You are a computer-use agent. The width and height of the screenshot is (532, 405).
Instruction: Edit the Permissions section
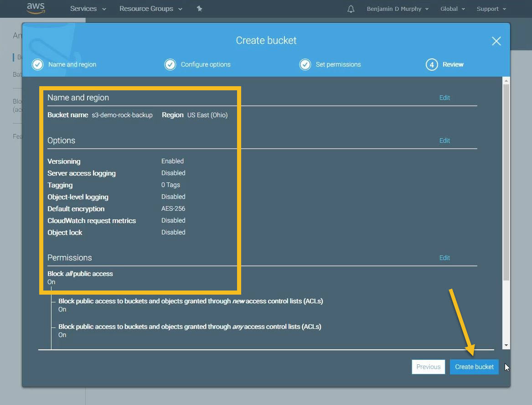pos(444,258)
